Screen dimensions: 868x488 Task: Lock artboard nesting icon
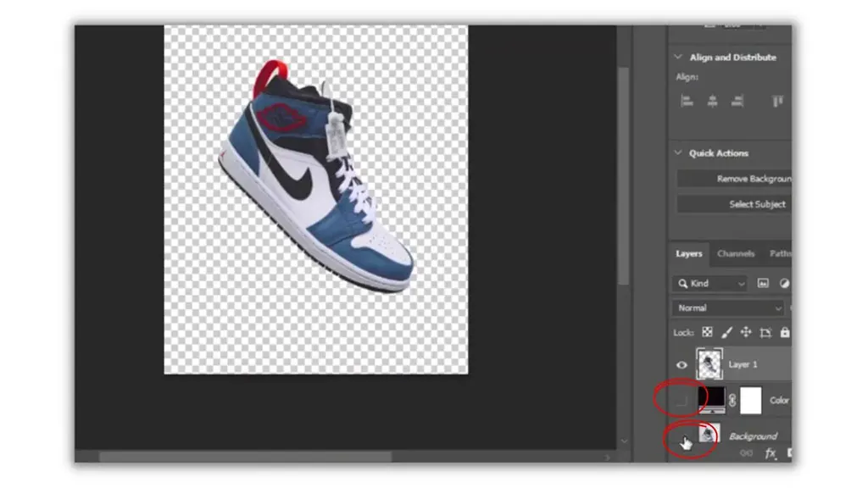point(765,332)
